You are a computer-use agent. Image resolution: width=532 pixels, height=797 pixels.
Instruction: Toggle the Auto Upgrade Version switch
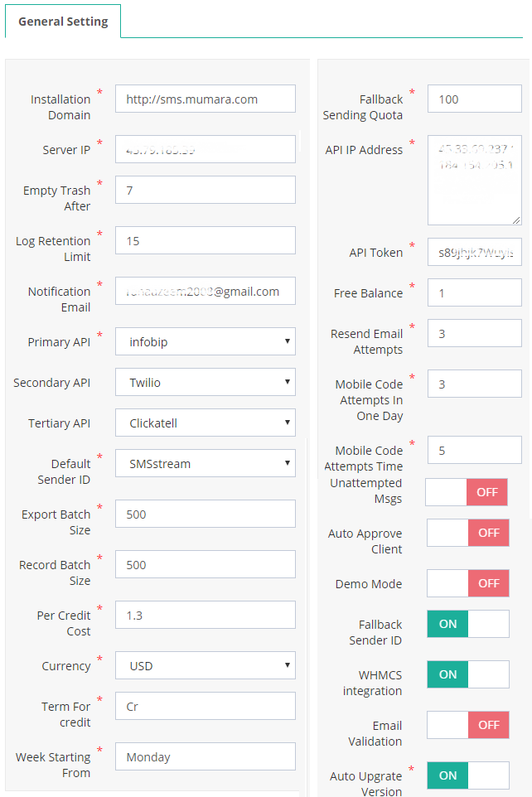coord(467,775)
